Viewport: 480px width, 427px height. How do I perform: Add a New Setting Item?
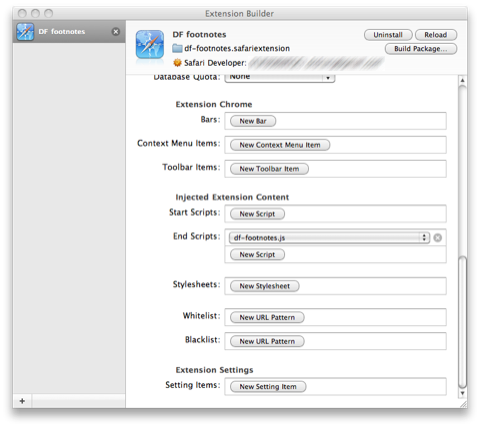pos(268,387)
